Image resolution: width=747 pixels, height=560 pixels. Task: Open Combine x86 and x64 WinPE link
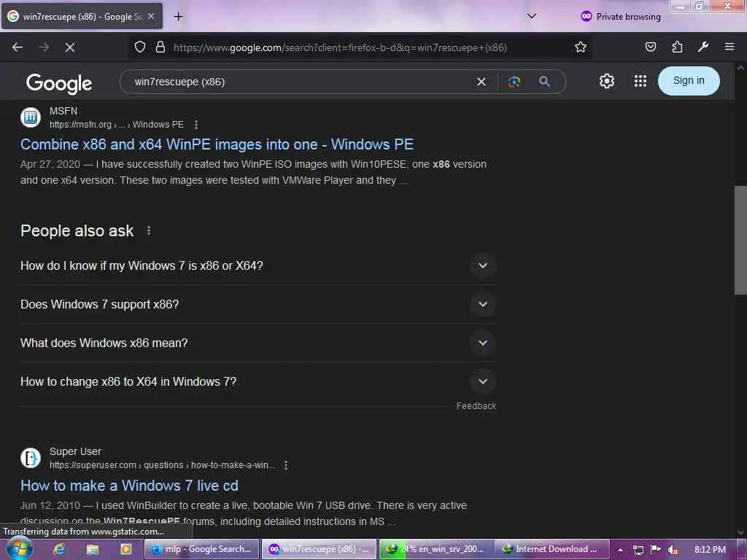click(217, 144)
